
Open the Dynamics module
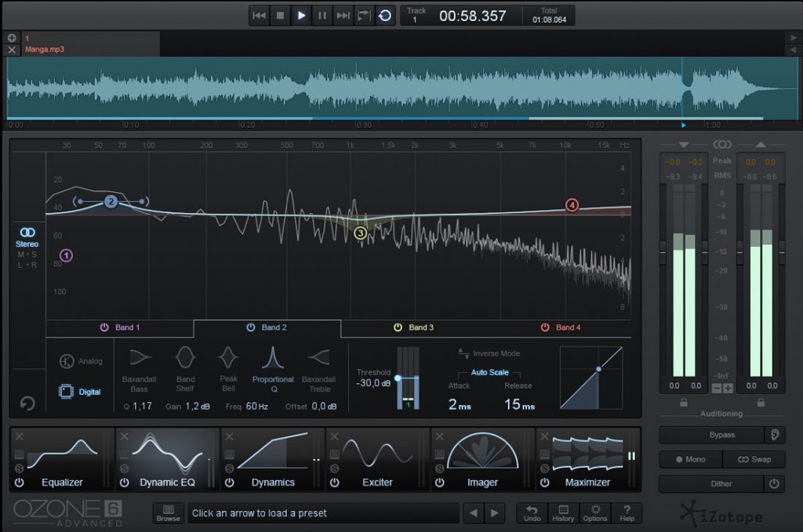pyautogui.click(x=273, y=459)
